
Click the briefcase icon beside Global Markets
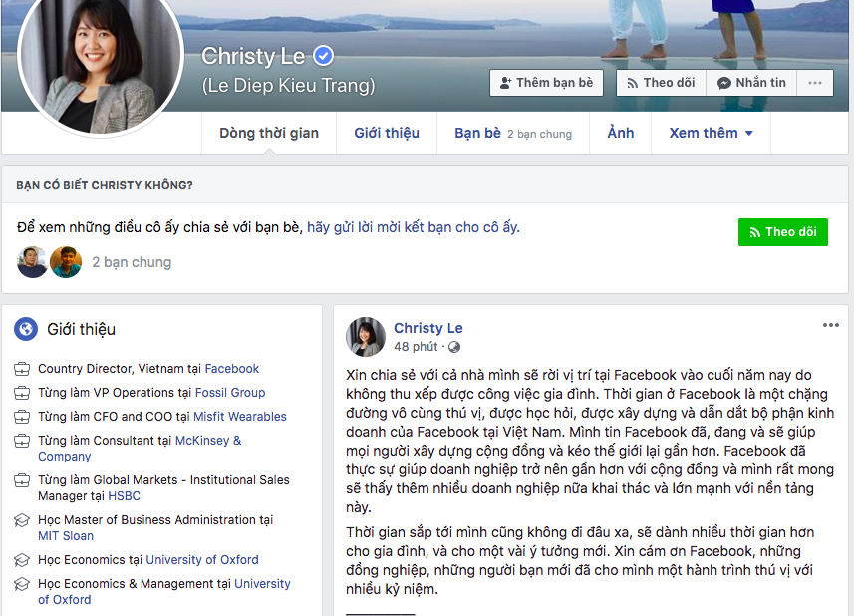coord(22,480)
